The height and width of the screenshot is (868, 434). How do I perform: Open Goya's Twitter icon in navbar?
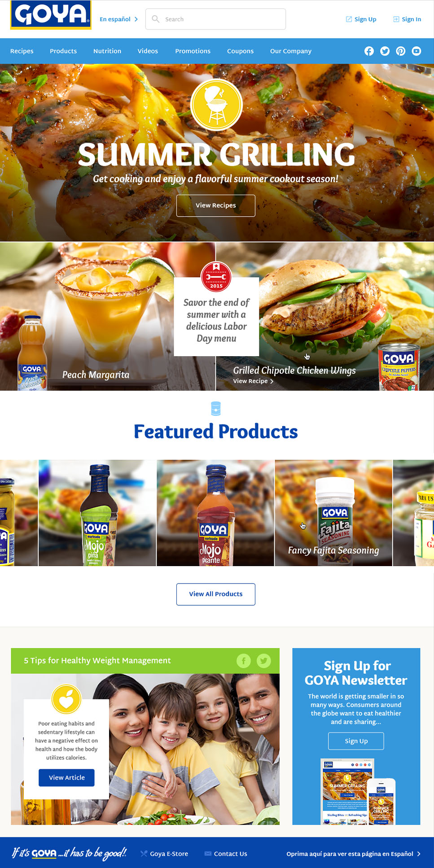[x=385, y=51]
